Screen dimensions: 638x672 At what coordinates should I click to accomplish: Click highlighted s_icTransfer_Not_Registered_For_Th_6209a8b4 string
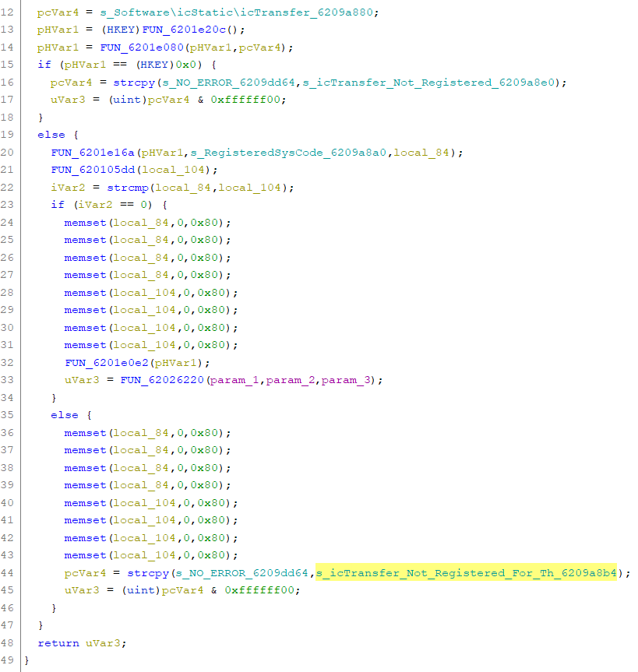tap(466, 573)
